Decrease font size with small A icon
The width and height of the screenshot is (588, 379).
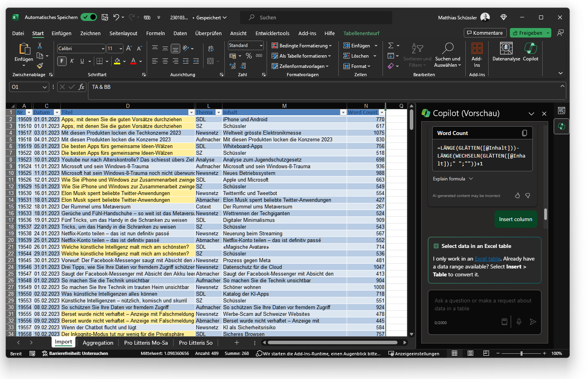(x=139, y=49)
